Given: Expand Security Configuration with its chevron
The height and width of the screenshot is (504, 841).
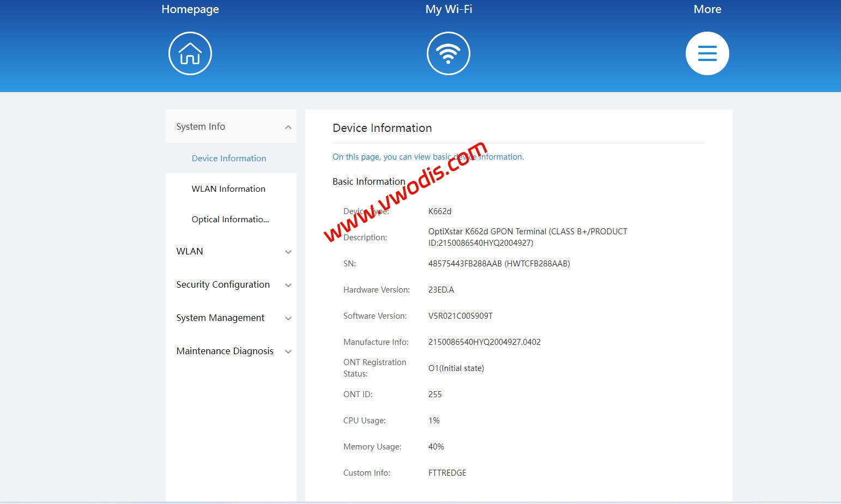Looking at the screenshot, I should (x=288, y=286).
